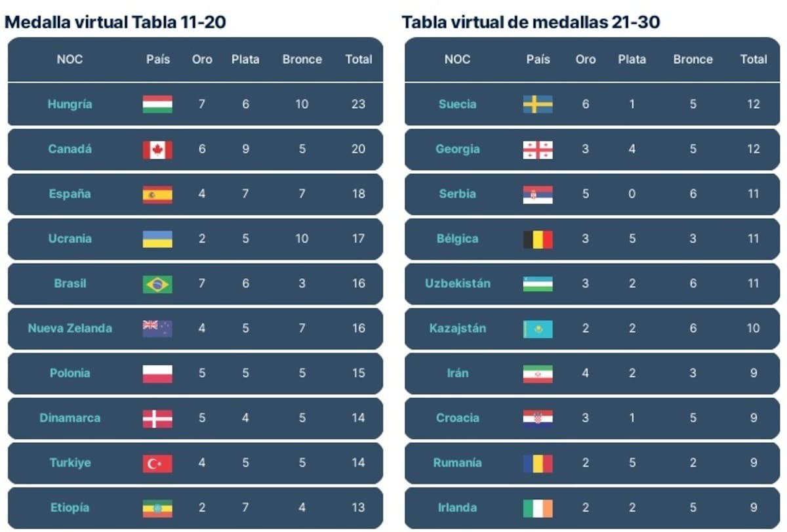Select the New Zealand flag
Viewport: 787px width, 532px height.
click(x=157, y=329)
